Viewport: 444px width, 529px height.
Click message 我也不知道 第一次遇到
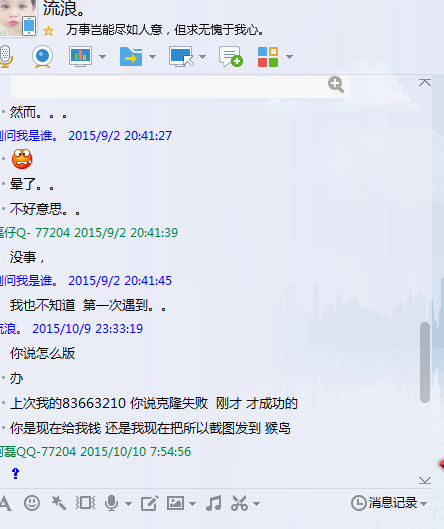pyautogui.click(x=88, y=305)
